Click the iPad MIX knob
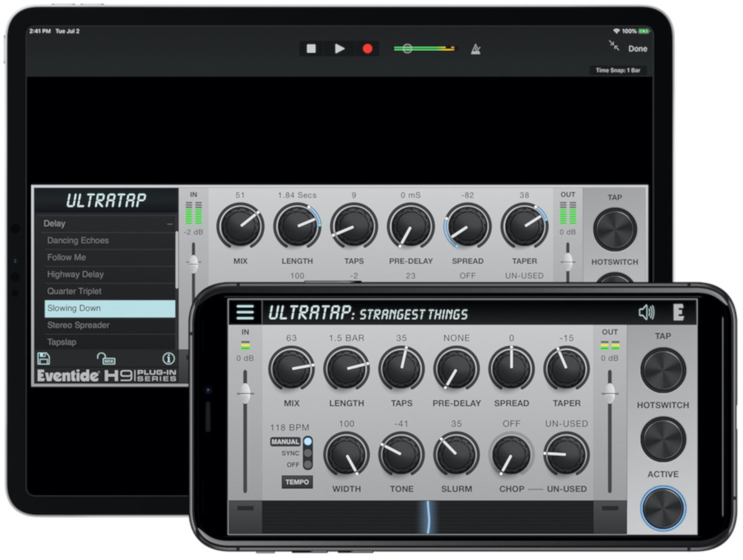 (240, 226)
